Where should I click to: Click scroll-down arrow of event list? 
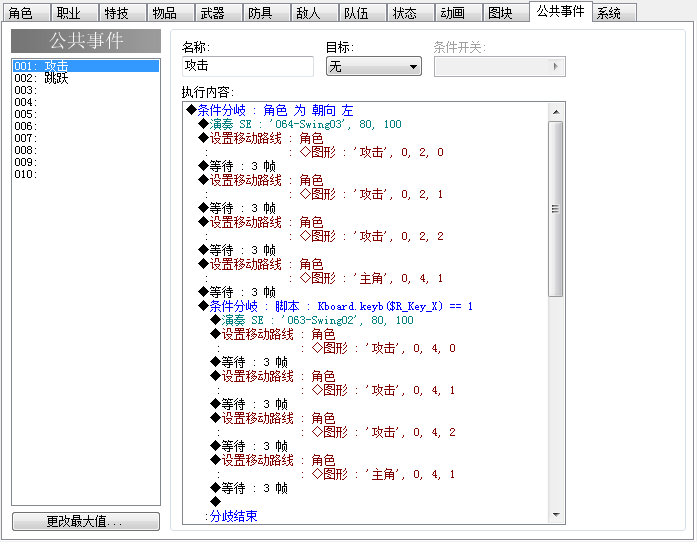tap(556, 515)
